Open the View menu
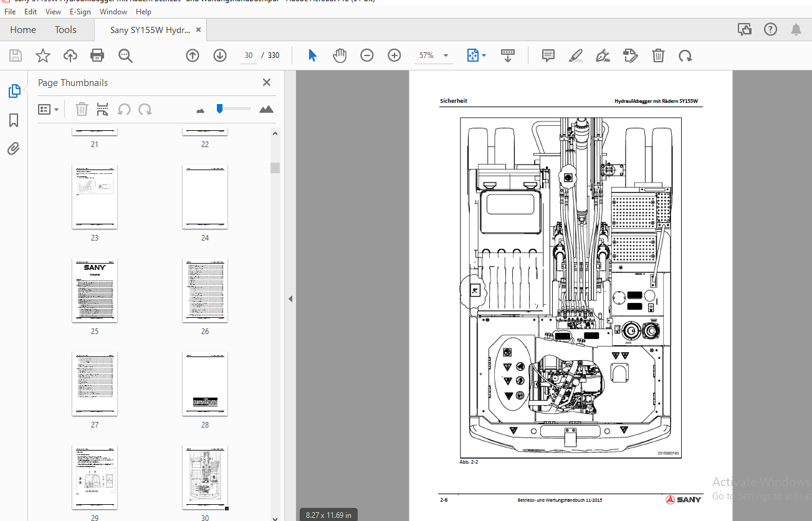The height and width of the screenshot is (521, 812). pyautogui.click(x=54, y=12)
